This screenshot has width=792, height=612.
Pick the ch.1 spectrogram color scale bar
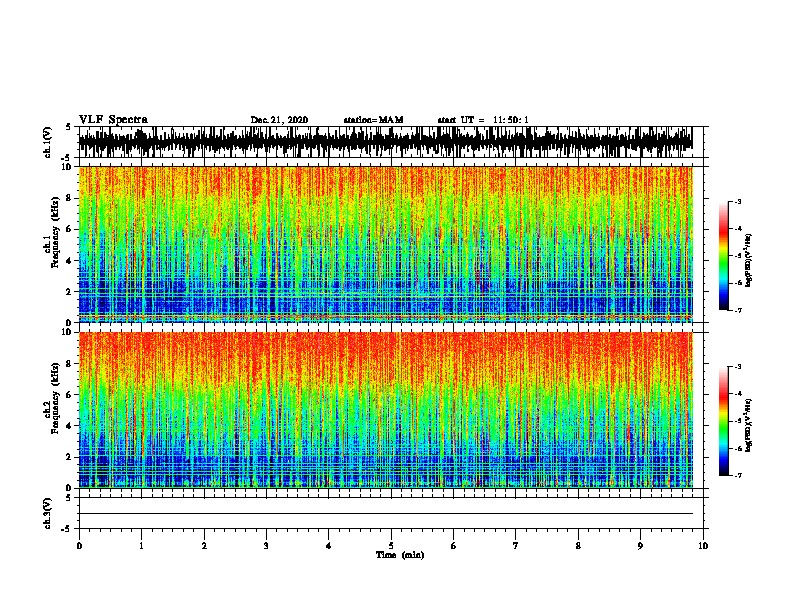[724, 256]
